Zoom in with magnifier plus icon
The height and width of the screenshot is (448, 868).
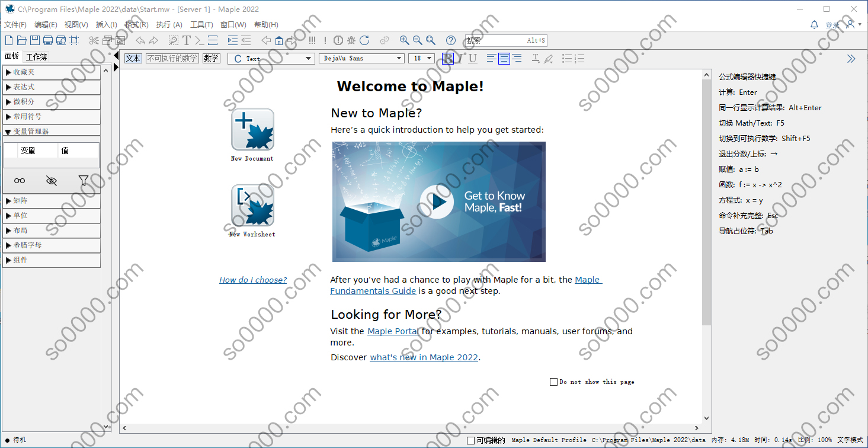404,40
